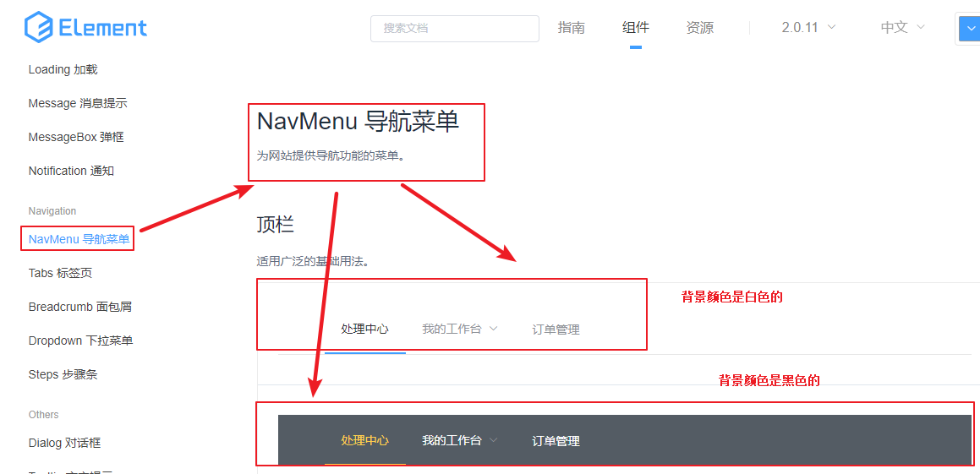
Task: Expand the 2.0.11 version dropdown
Action: coord(808,28)
